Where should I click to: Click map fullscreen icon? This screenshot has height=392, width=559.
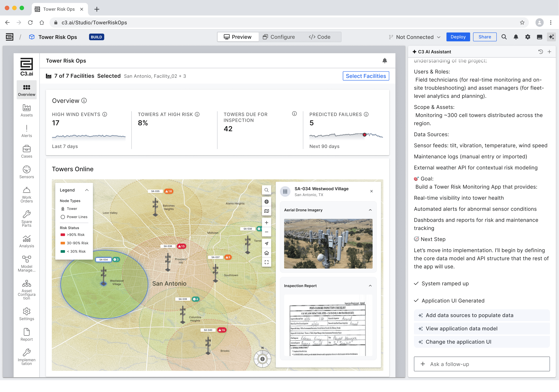tap(266, 262)
